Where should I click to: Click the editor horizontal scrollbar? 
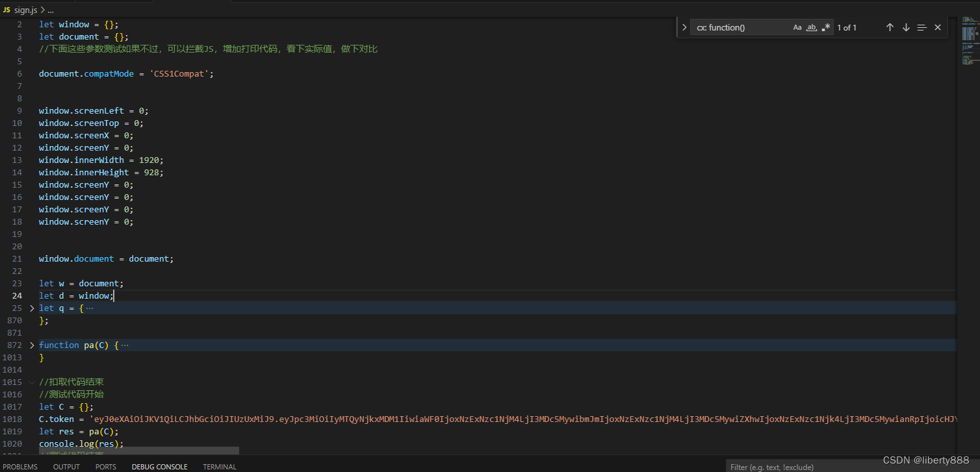coord(139,451)
